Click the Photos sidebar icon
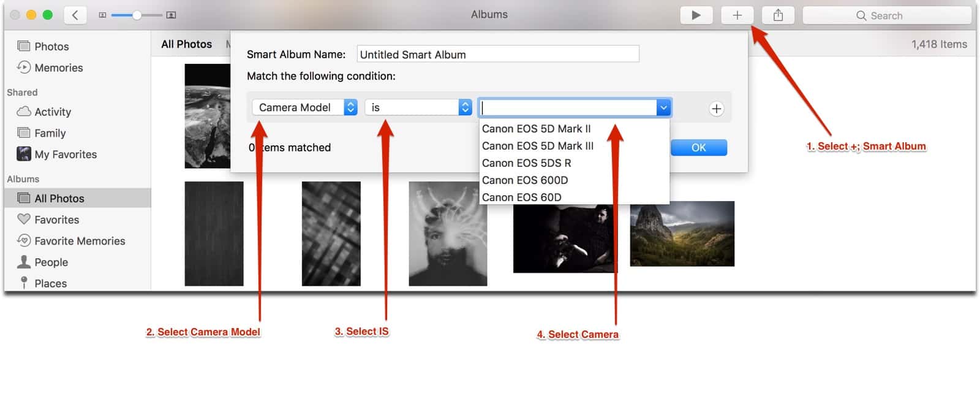This screenshot has width=980, height=409. [x=24, y=46]
